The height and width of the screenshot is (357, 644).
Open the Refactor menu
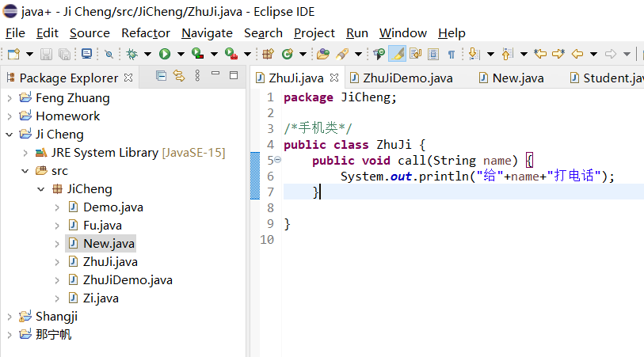(146, 32)
